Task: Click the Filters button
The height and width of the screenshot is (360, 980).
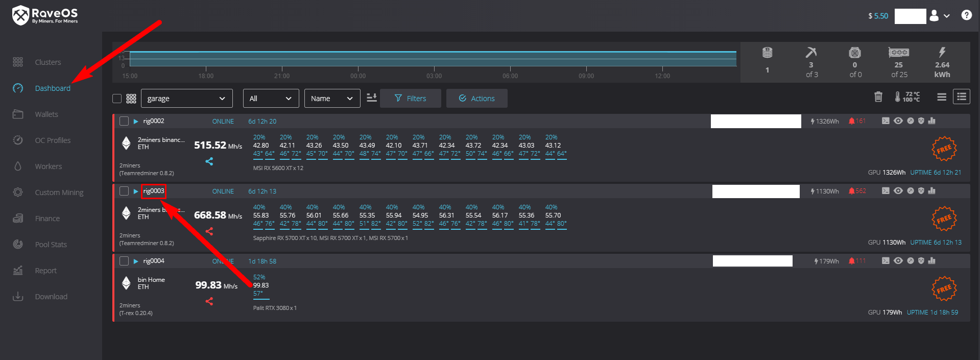Action: (x=410, y=99)
